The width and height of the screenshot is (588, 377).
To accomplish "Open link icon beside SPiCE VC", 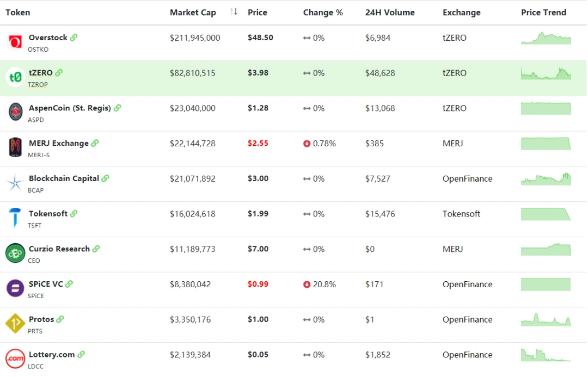I will [x=69, y=284].
